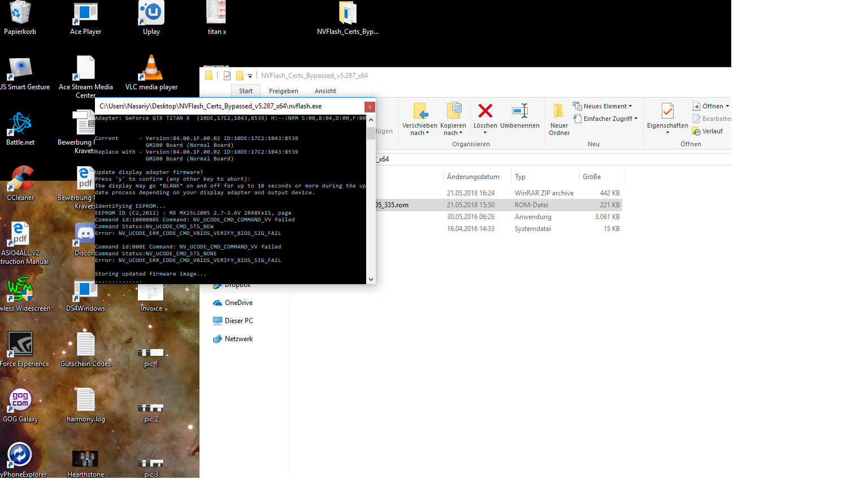Close the nvflash.exe console window
The height and width of the screenshot is (488, 868).
pyautogui.click(x=370, y=106)
